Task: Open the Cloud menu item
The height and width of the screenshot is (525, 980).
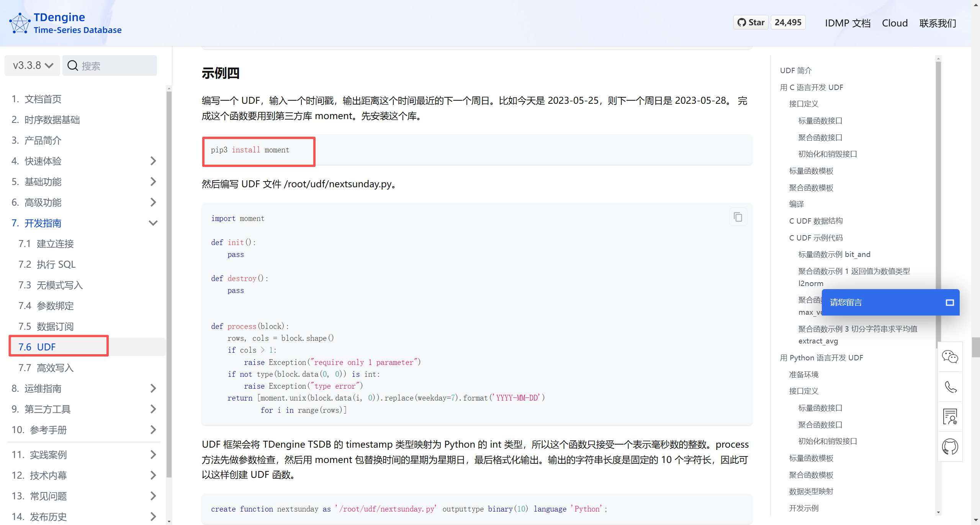Action: [x=894, y=23]
